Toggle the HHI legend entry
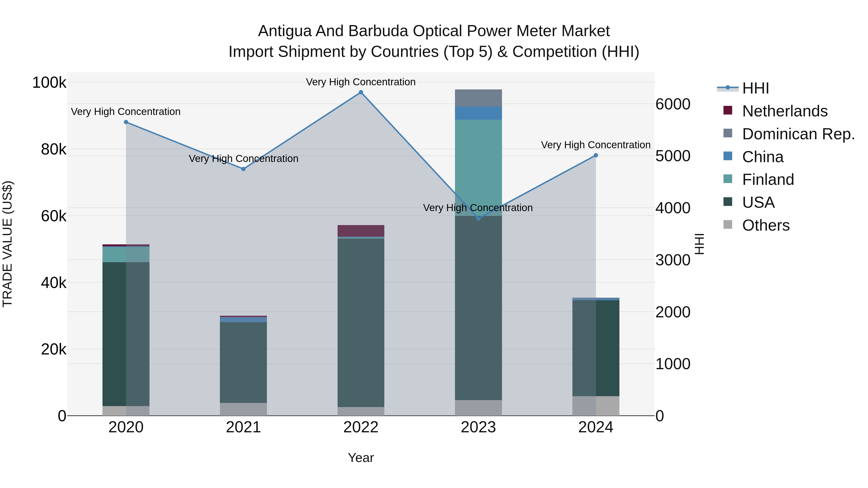The image size is (868, 488). [x=743, y=88]
